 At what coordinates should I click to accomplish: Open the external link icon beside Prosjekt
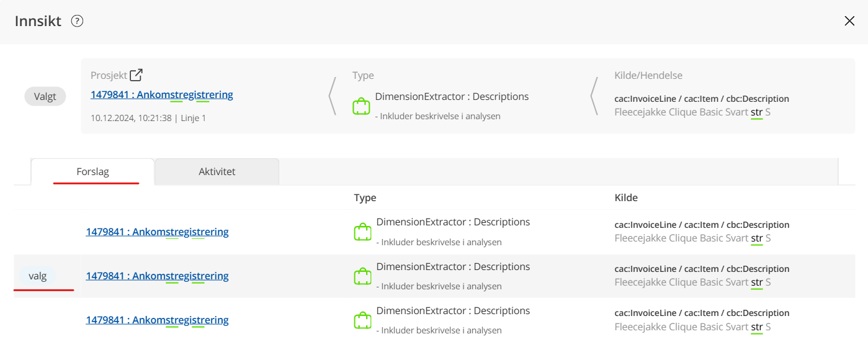click(x=136, y=75)
